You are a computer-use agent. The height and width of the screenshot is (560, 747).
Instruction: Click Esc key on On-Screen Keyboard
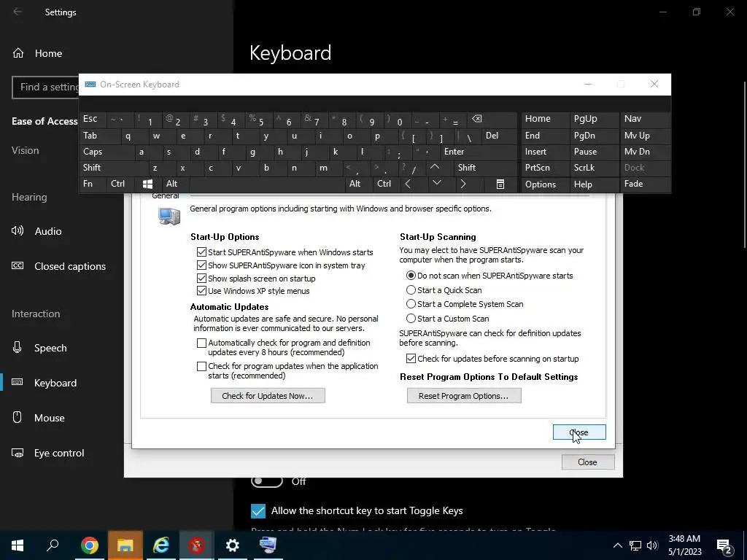(93, 119)
